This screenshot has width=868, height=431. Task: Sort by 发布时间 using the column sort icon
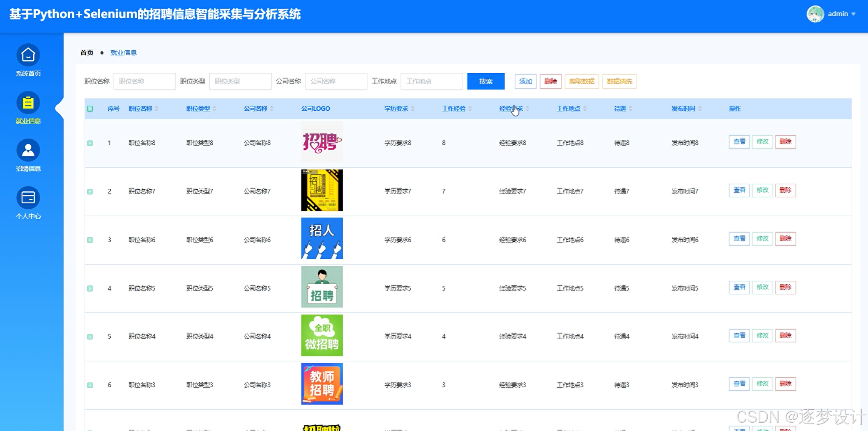click(x=700, y=108)
